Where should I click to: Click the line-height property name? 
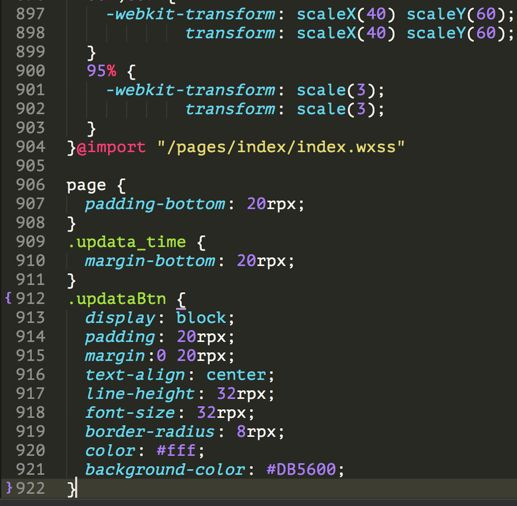(x=140, y=394)
